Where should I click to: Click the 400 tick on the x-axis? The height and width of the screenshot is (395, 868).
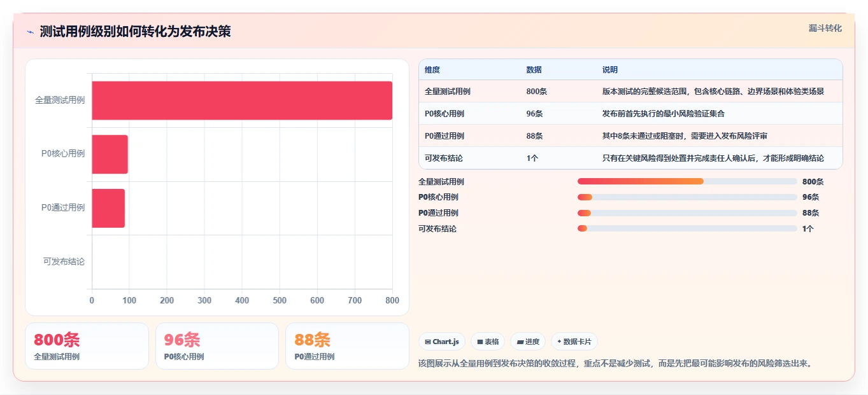tap(242, 300)
